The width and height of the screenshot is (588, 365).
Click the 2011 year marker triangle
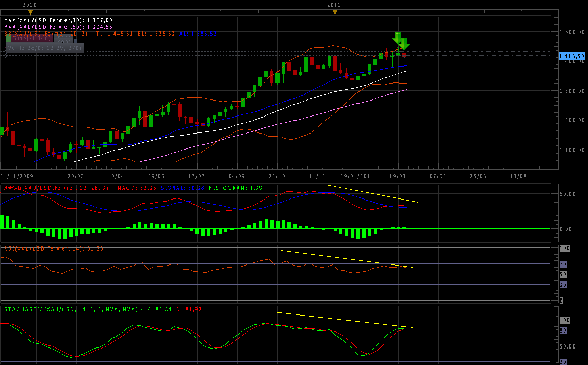[x=335, y=12]
